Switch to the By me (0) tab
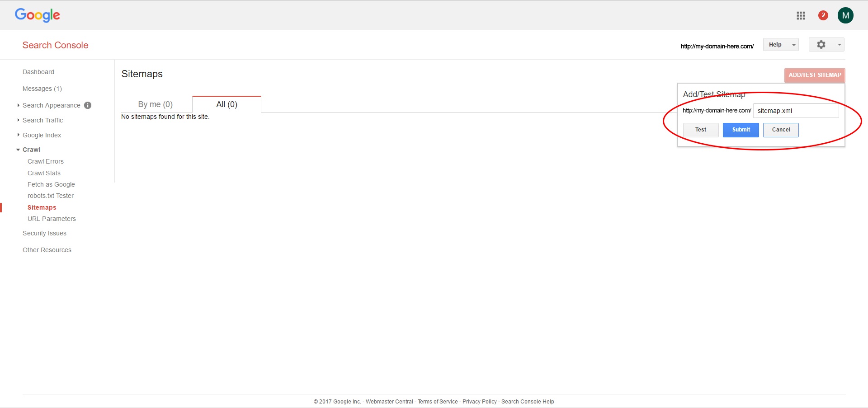Viewport: 868px width, 408px height. 156,104
